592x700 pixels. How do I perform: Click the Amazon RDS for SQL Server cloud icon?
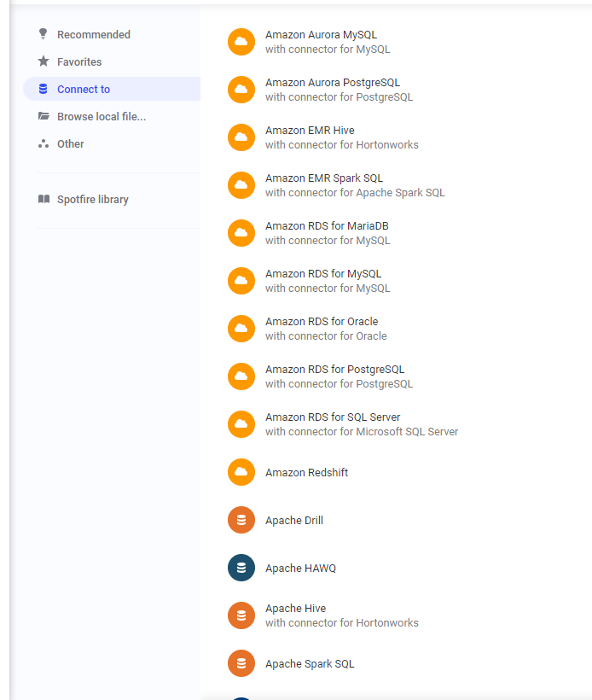click(x=241, y=424)
